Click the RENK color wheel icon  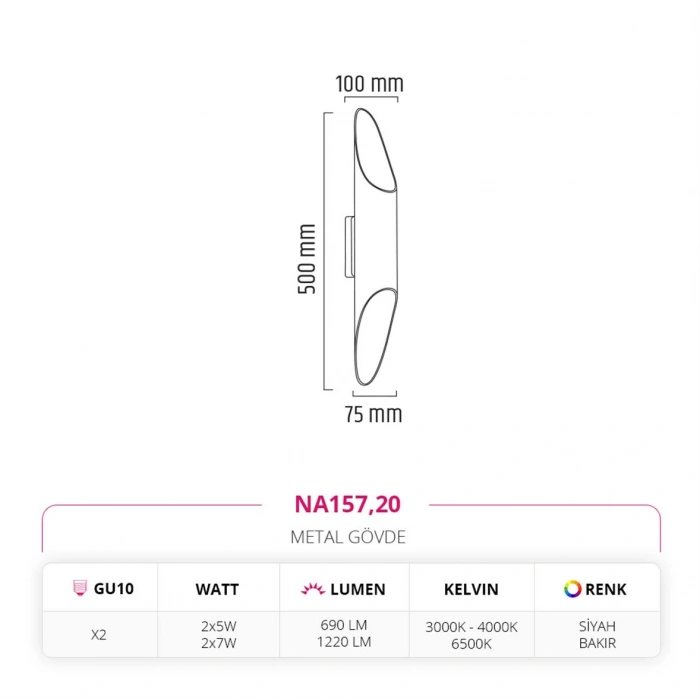point(573,588)
